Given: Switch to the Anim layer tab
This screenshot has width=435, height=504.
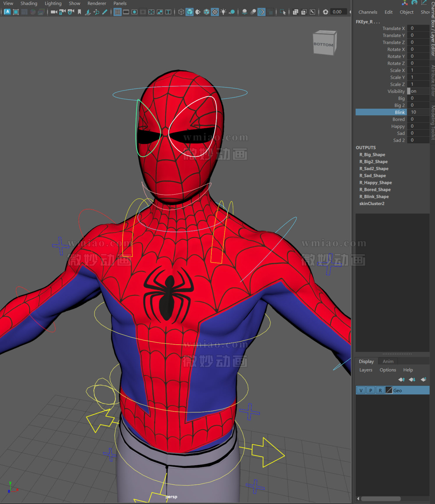Looking at the screenshot, I should click(x=388, y=362).
